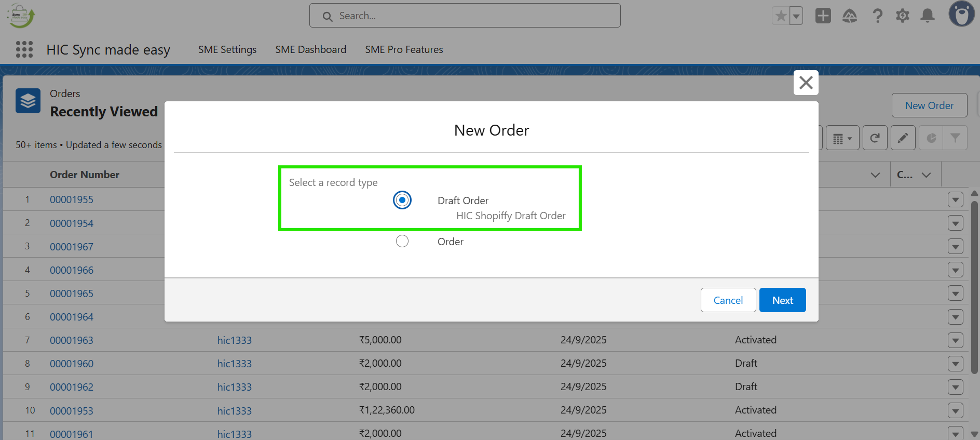Open Global Actions plus icon

click(823, 16)
